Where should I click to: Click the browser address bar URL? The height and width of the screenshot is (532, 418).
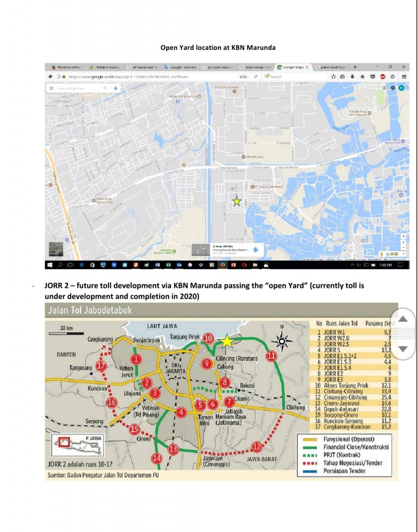(x=128, y=77)
